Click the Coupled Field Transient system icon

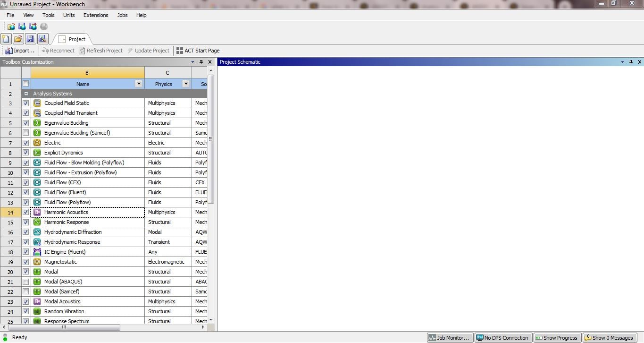click(x=37, y=113)
